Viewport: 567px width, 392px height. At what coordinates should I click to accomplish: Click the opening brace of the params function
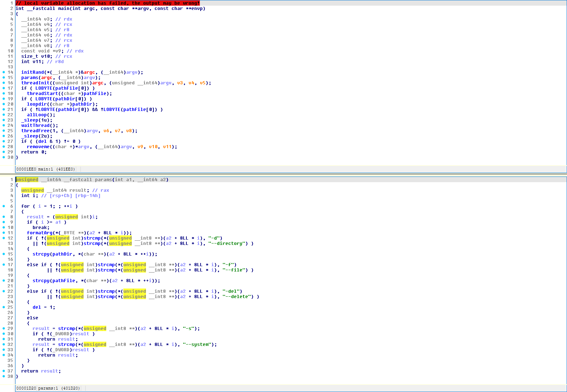(x=17, y=185)
